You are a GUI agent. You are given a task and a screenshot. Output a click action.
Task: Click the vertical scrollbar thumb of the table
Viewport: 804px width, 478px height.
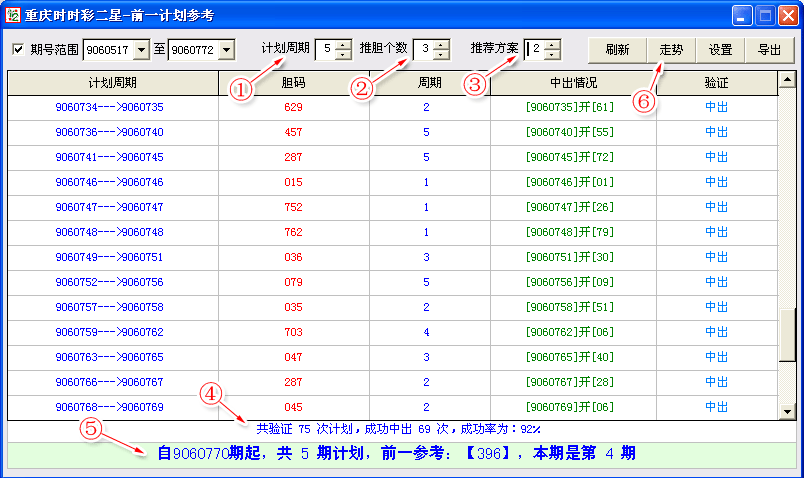(787, 334)
